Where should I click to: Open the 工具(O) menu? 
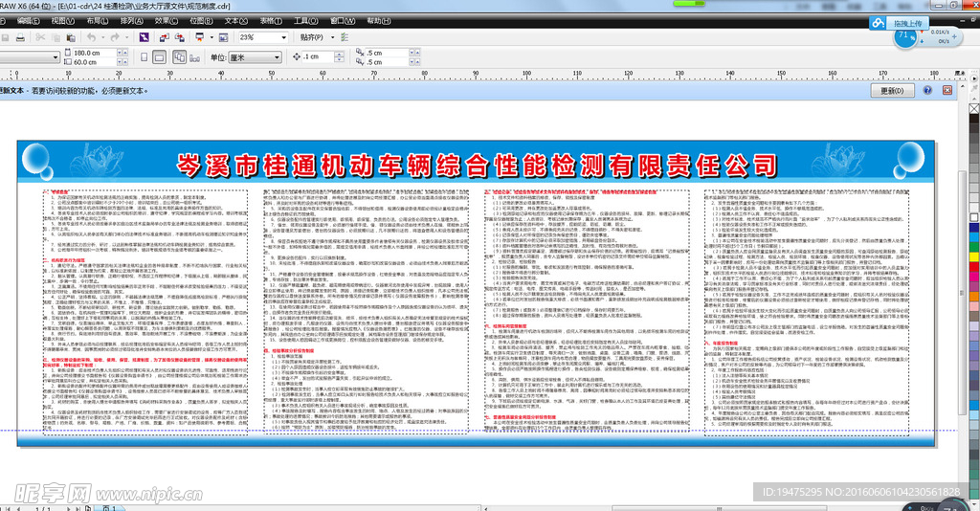(305, 21)
